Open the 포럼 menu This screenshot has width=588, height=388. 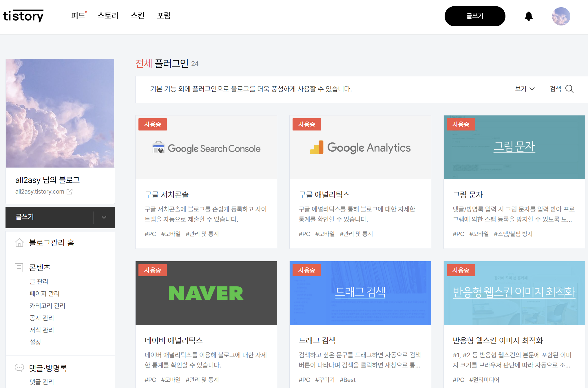pyautogui.click(x=164, y=16)
